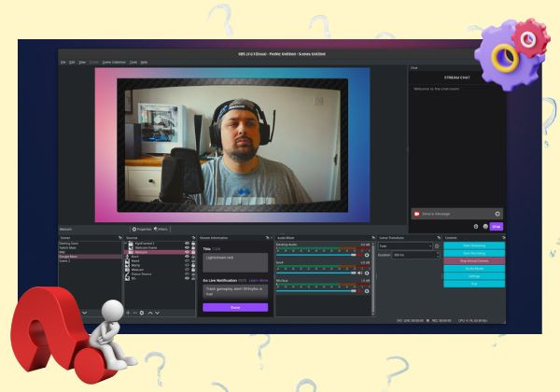Unmute the Mic/Aux speaker

click(360, 291)
